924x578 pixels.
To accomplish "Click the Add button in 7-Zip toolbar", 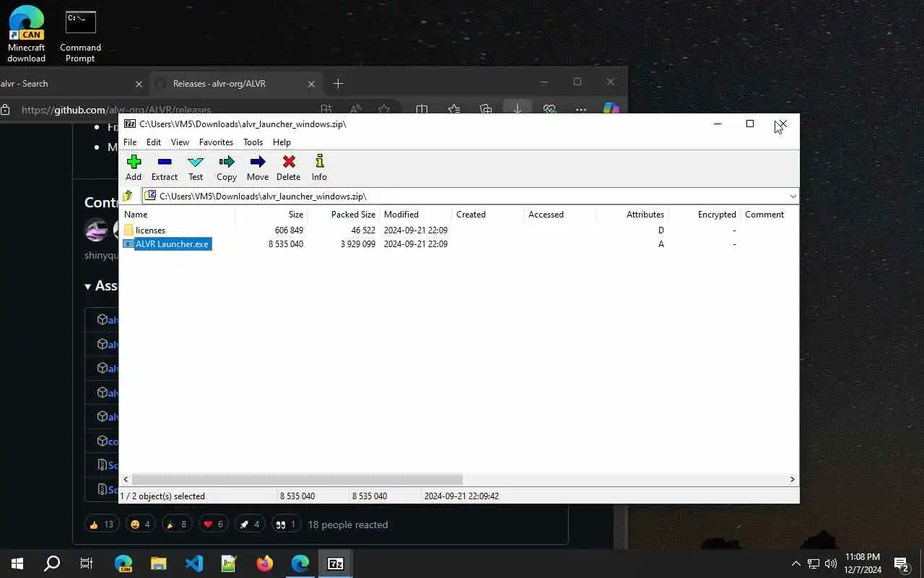I will coord(134,168).
